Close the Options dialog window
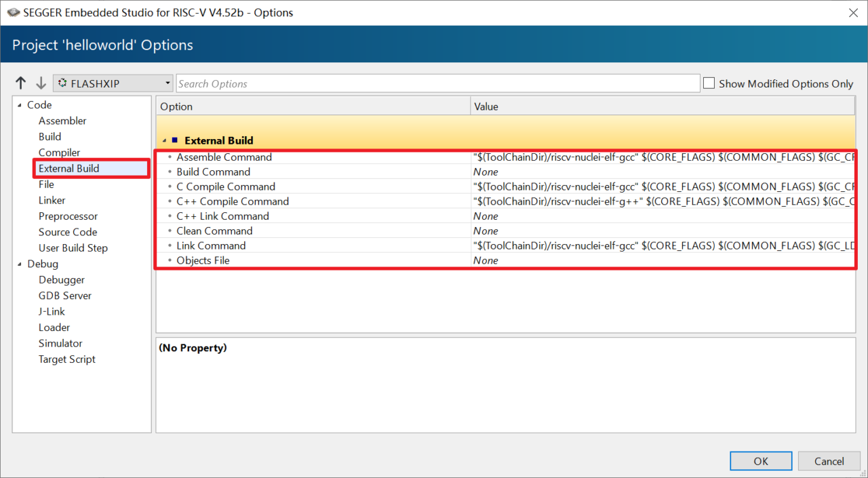868x478 pixels. (x=853, y=12)
